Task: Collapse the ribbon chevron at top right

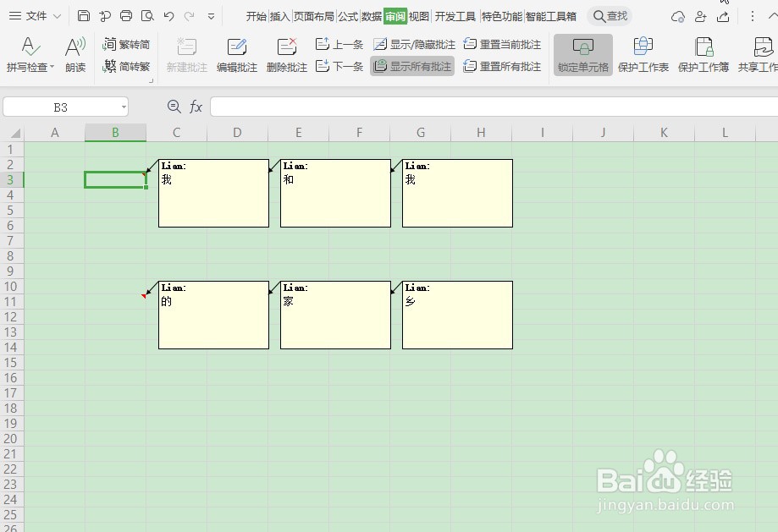Action: [x=773, y=16]
